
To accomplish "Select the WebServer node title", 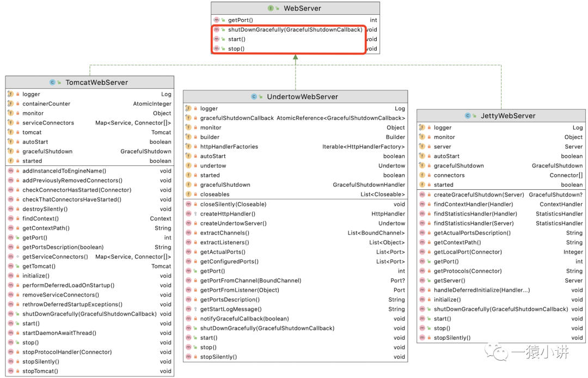I will pyautogui.click(x=302, y=8).
